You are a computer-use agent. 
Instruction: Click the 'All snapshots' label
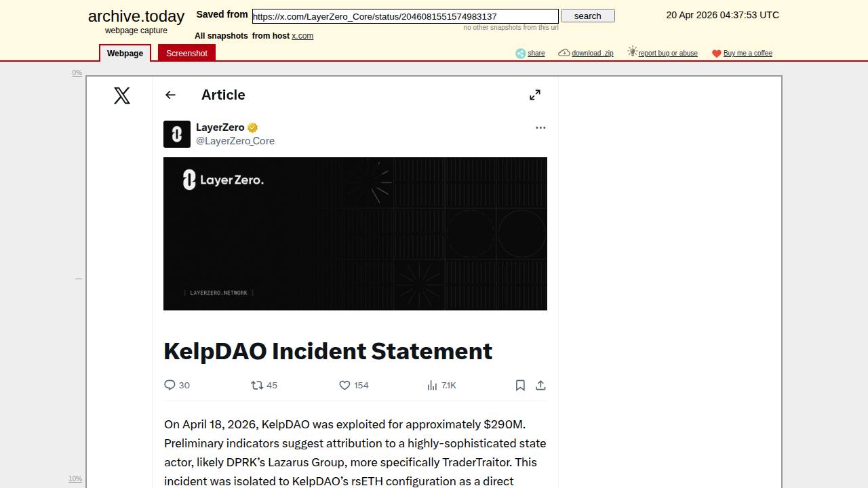pyautogui.click(x=221, y=36)
